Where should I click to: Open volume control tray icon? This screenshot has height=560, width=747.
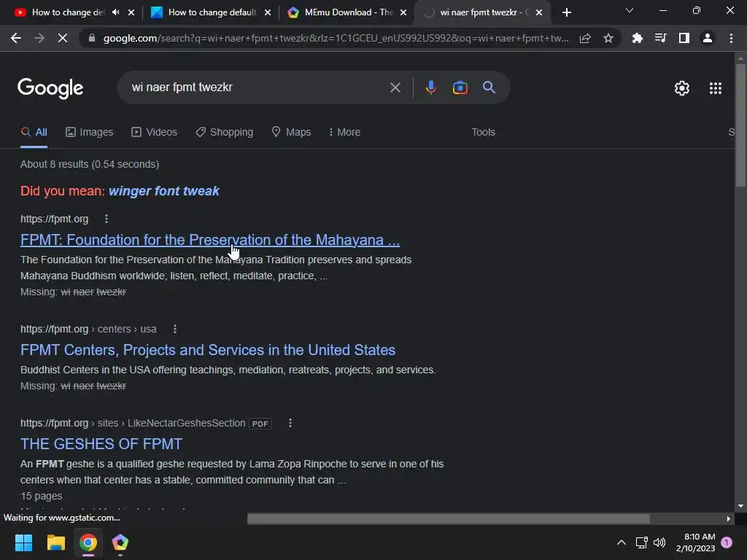click(x=659, y=542)
